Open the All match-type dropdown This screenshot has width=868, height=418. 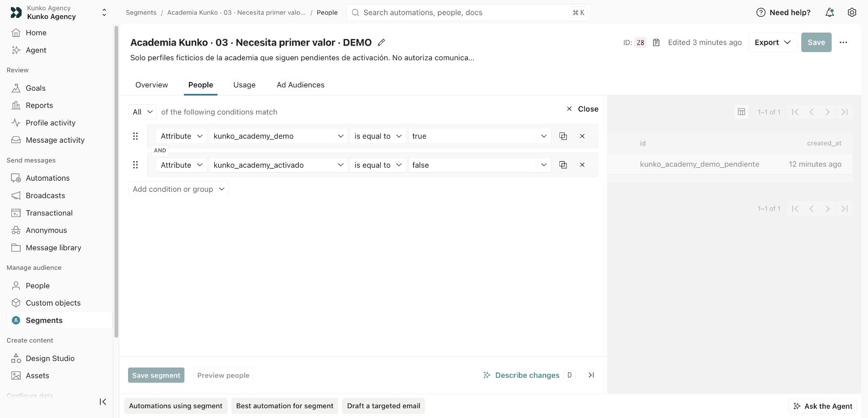(142, 112)
